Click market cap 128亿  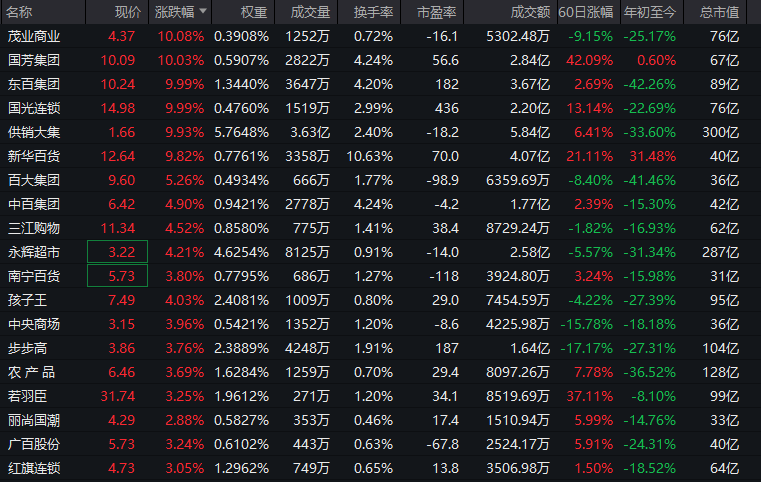pos(721,372)
